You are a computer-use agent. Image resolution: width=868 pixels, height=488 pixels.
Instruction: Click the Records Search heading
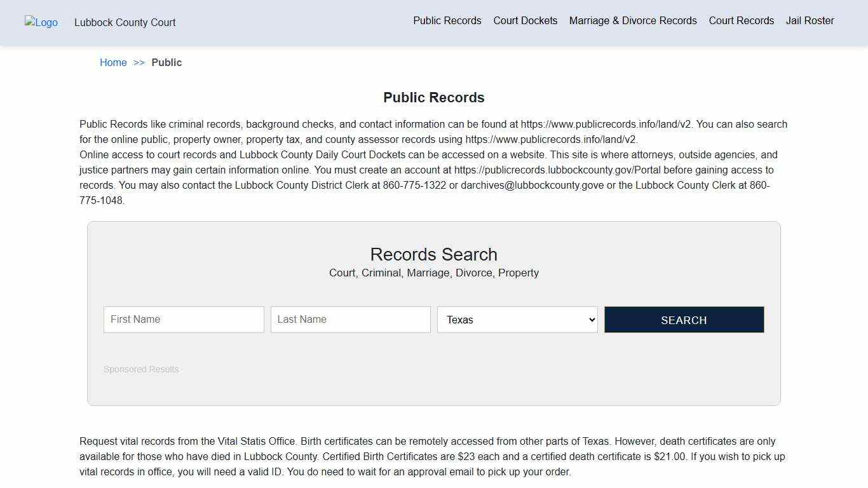pos(433,254)
